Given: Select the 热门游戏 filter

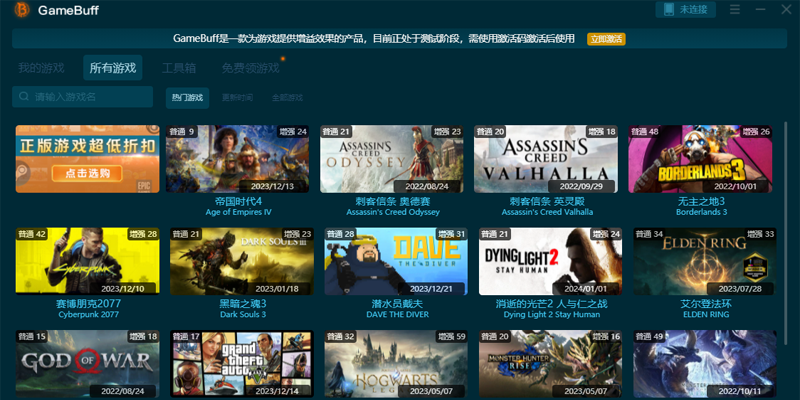Looking at the screenshot, I should (187, 98).
